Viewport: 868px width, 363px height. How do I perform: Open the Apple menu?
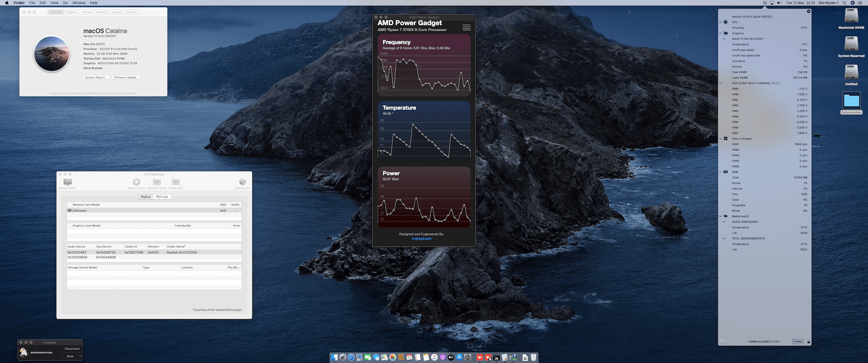7,3
